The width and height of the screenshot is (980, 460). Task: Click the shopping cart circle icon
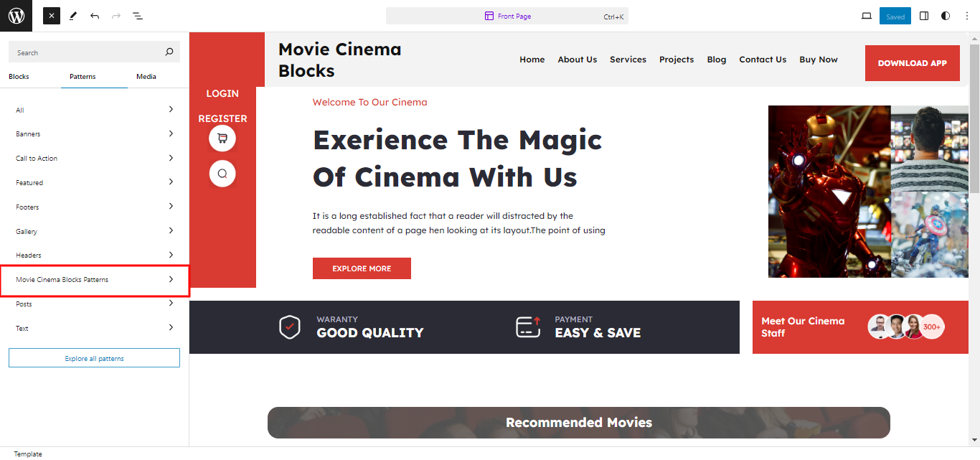pos(222,139)
